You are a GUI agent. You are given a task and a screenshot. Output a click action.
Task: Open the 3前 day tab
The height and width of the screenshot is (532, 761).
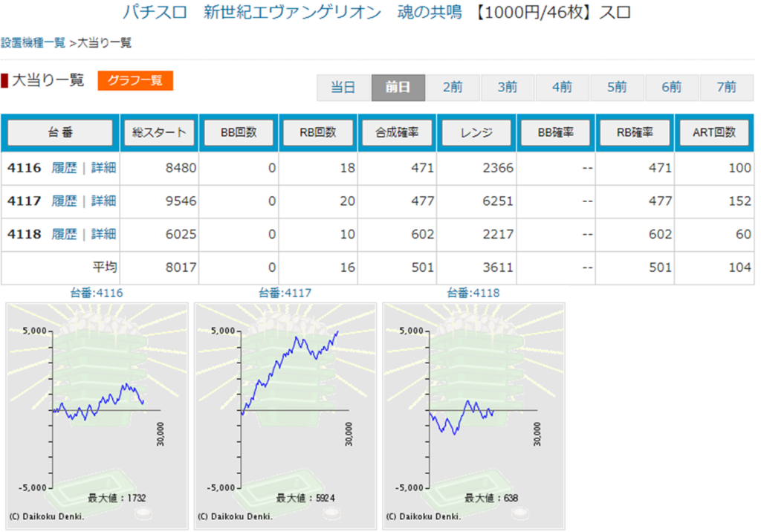[508, 88]
